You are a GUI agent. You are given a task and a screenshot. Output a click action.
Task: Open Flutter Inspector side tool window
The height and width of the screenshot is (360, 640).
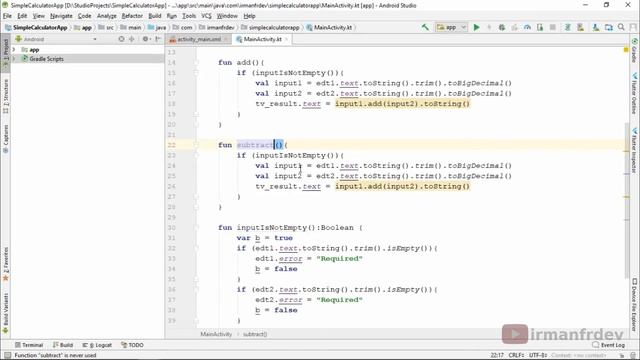click(634, 150)
